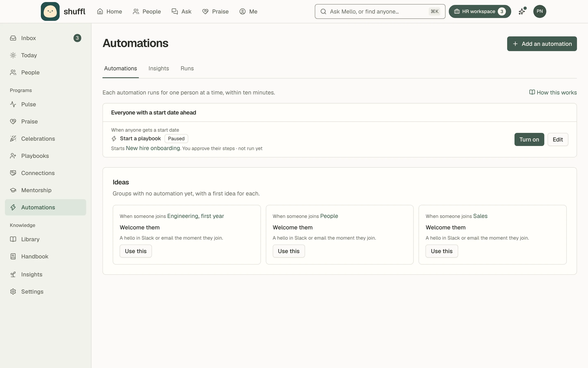Open Praise in the sidebar

pos(46,121)
